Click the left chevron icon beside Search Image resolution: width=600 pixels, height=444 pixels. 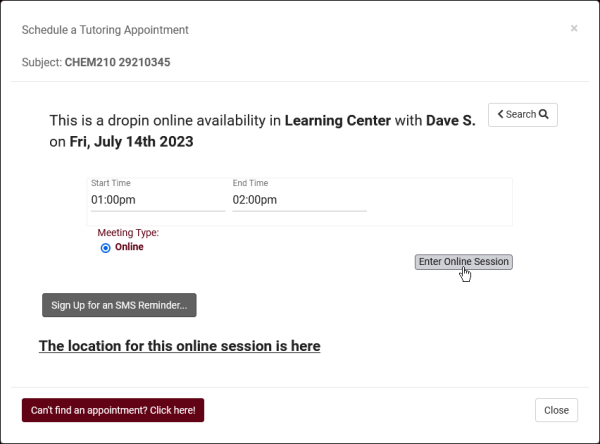pos(500,114)
